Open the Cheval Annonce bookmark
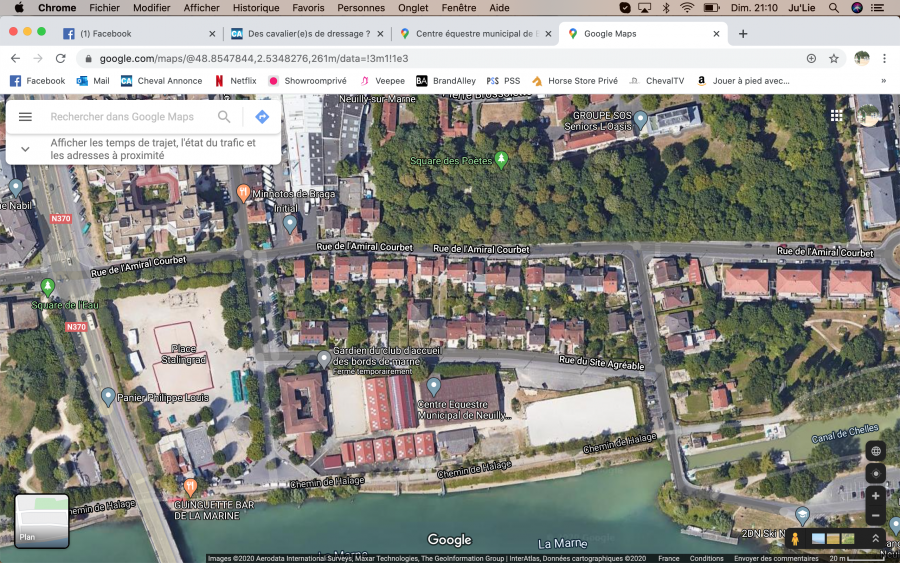Image resolution: width=900 pixels, height=563 pixels. click(x=161, y=81)
